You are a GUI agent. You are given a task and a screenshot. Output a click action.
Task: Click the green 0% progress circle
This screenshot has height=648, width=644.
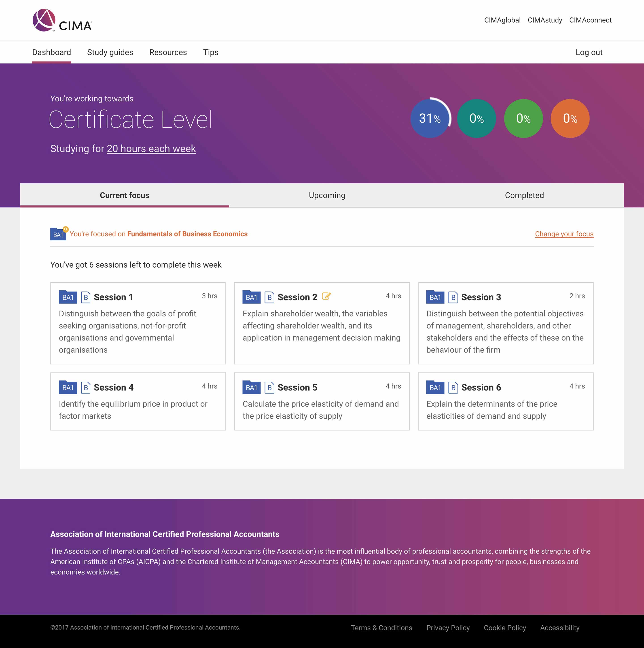click(523, 118)
